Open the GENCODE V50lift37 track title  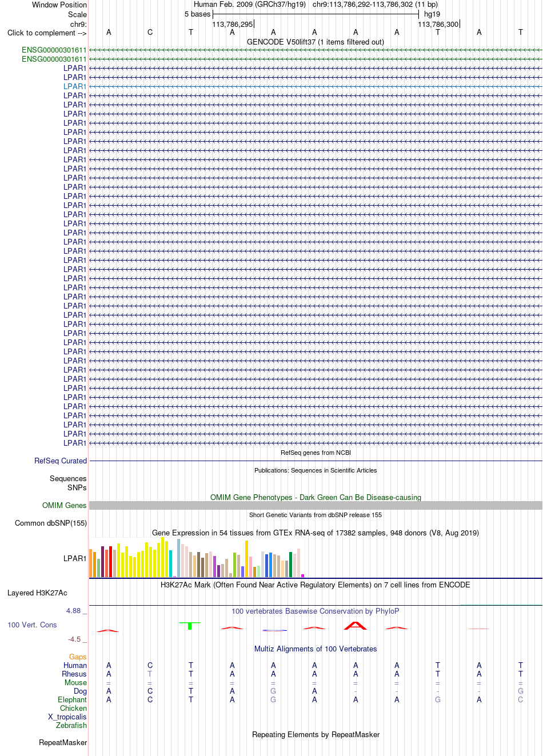(x=316, y=42)
